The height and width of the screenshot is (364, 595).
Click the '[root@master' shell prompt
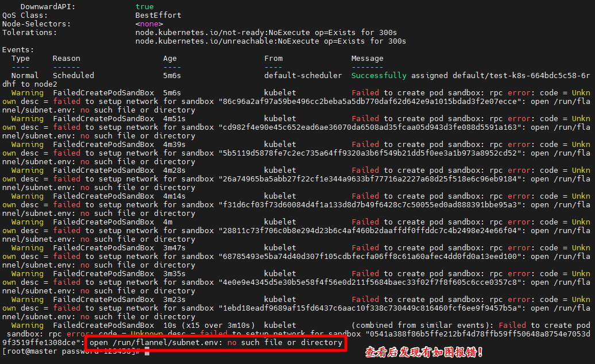[x=30, y=351]
